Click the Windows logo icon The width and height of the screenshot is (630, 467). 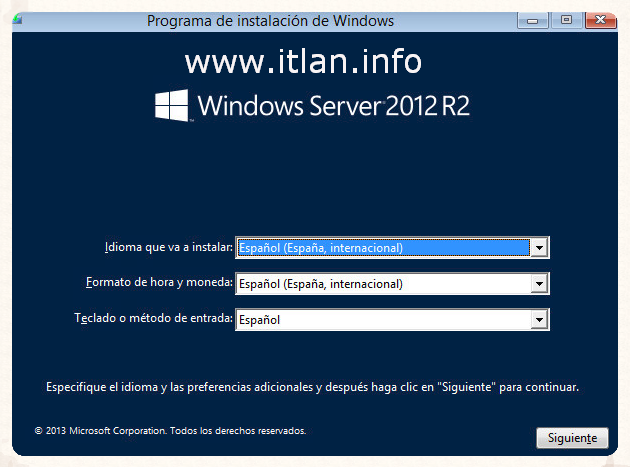[x=173, y=104]
